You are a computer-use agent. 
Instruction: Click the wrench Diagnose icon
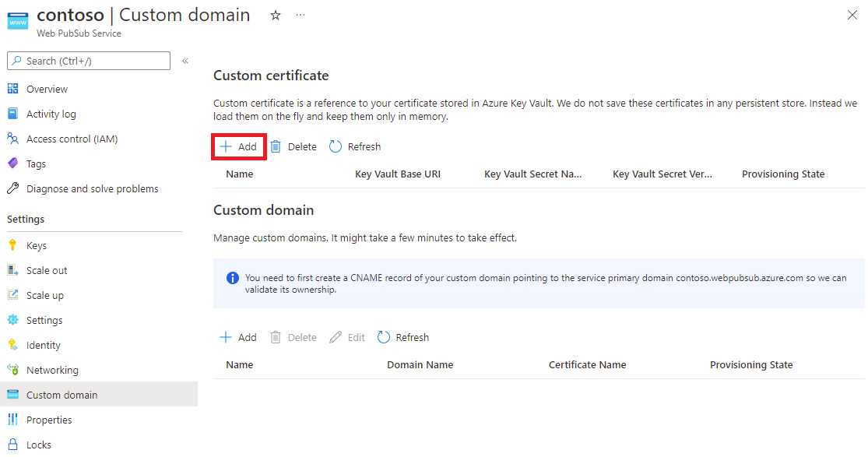click(x=12, y=188)
